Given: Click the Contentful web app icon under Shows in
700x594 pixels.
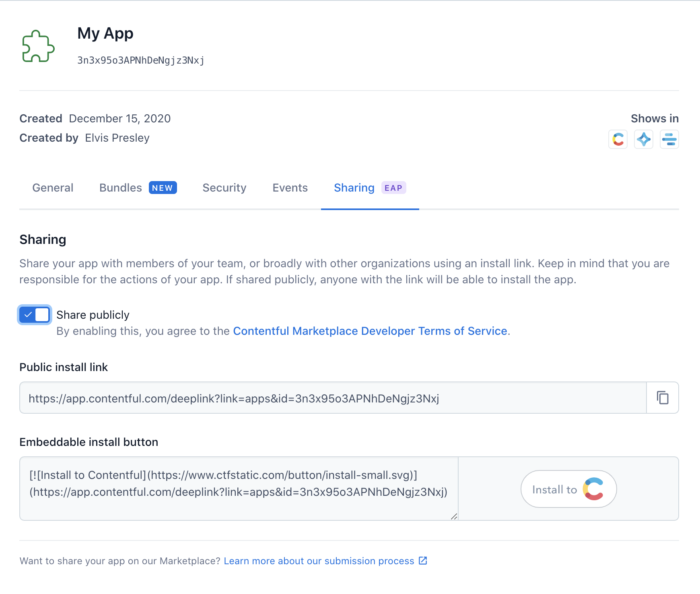Looking at the screenshot, I should click(x=618, y=139).
